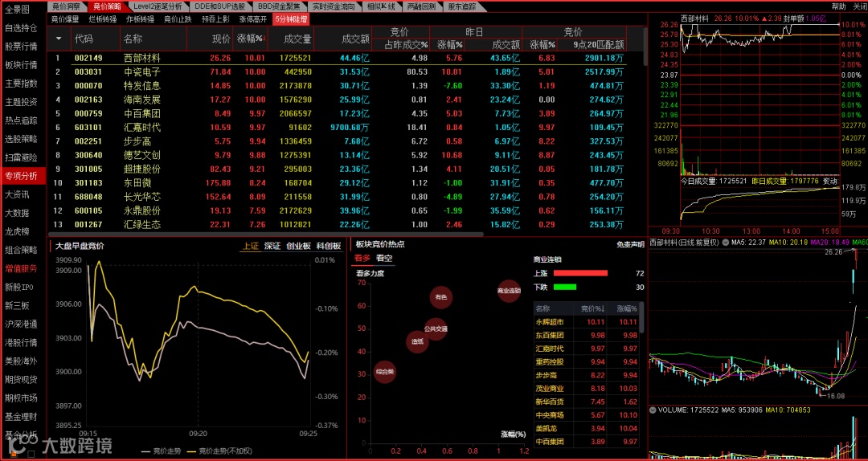Image resolution: width=868 pixels, height=461 pixels.
Task: Select the 炸板转强 strategy sub-tab
Action: [141, 18]
